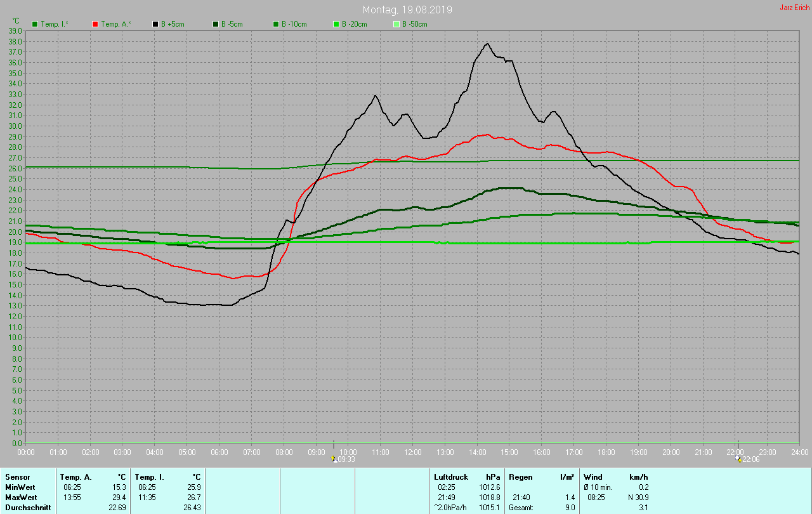Select the B -10cm legend color square

(x=276, y=24)
